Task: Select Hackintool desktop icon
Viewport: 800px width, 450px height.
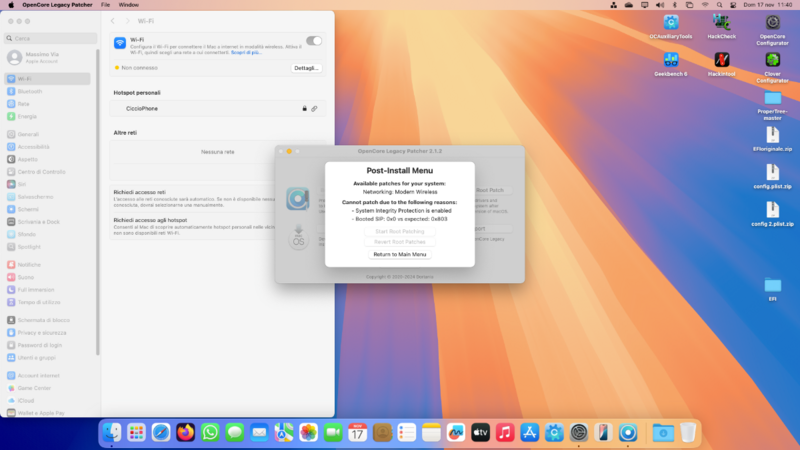Action: click(x=721, y=64)
